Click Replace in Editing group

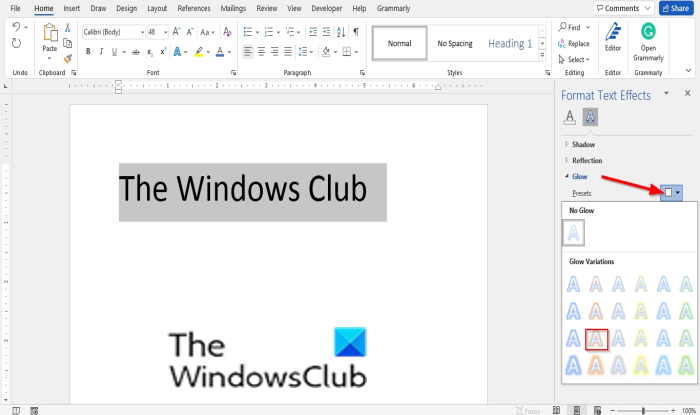pyautogui.click(x=574, y=43)
